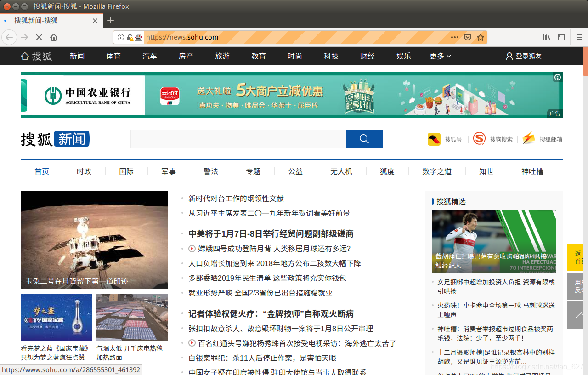This screenshot has width=588, height=375.
Task: Open 娱乐 in the top navbar
Action: (x=404, y=56)
